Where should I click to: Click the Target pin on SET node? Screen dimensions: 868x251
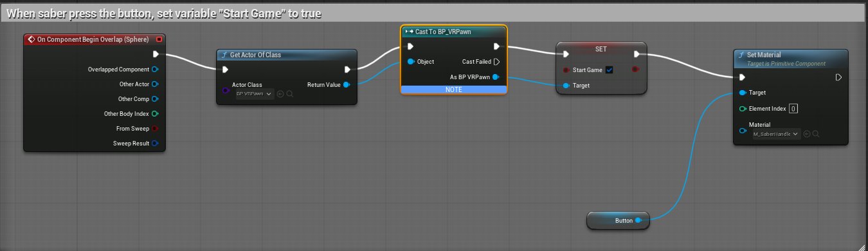pos(566,85)
